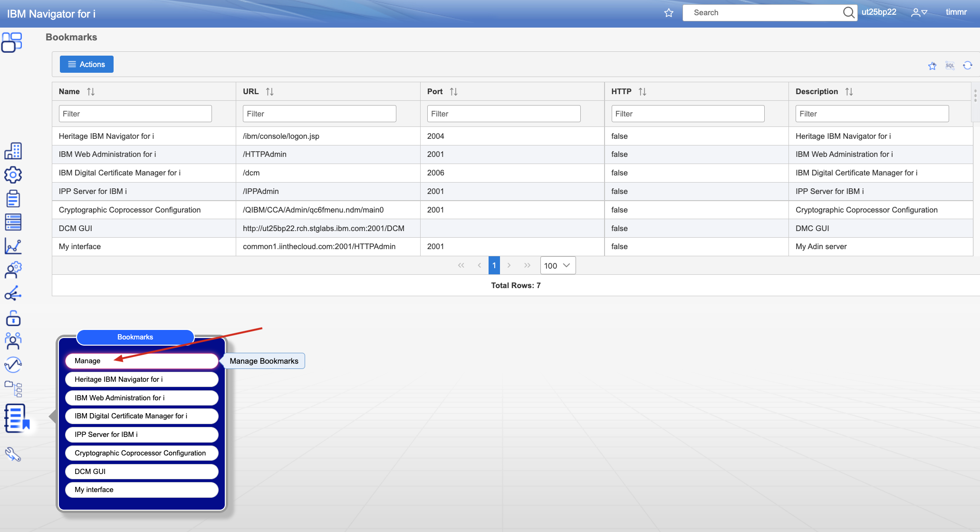Select page 1 in pagination
The width and height of the screenshot is (980, 532).
click(x=494, y=265)
